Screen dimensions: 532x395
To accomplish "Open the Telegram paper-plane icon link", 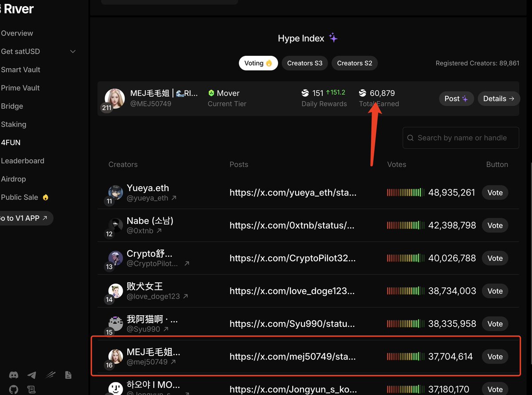I will (31, 375).
